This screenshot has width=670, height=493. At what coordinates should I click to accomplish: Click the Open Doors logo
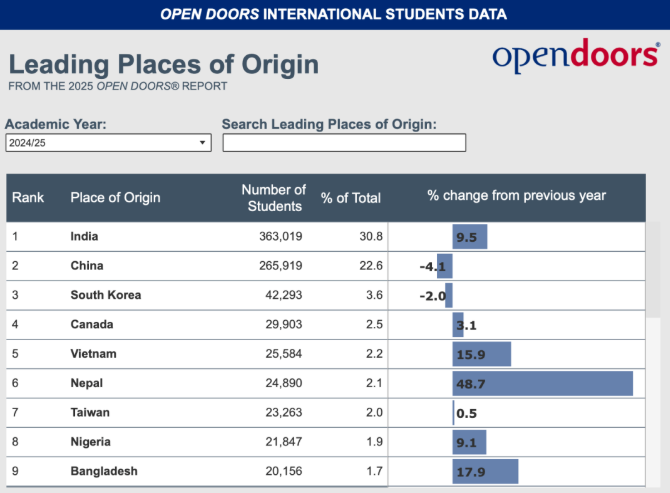(x=574, y=58)
